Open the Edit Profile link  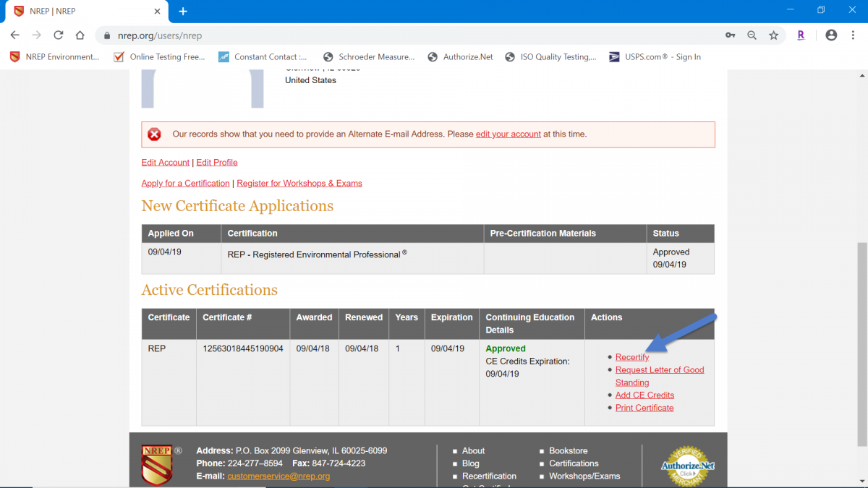click(217, 163)
